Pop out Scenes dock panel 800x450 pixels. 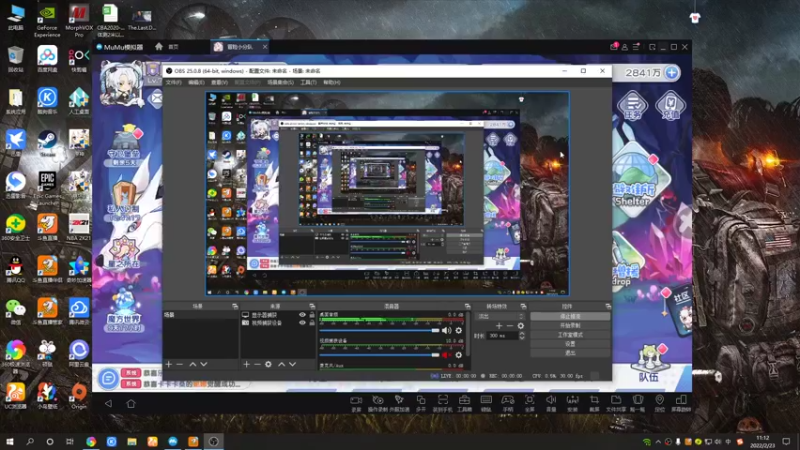235,306
